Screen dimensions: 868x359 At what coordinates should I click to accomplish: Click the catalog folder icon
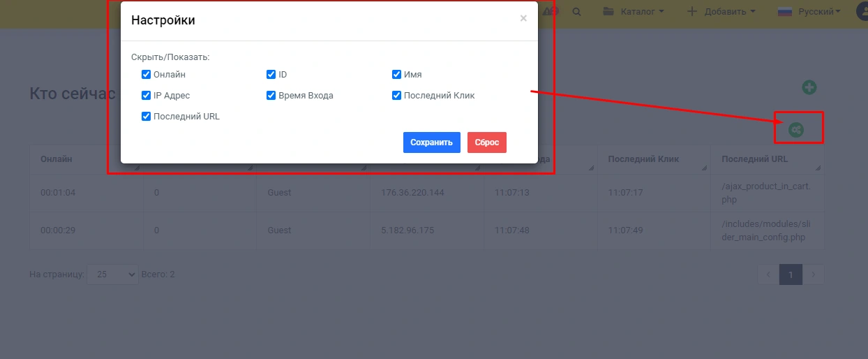(608, 12)
